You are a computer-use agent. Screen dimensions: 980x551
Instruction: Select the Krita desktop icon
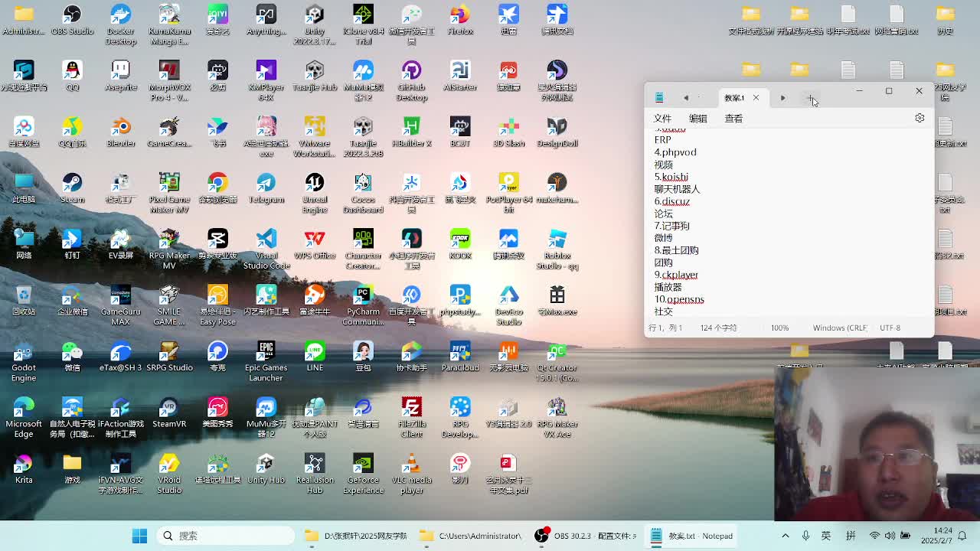[24, 468]
